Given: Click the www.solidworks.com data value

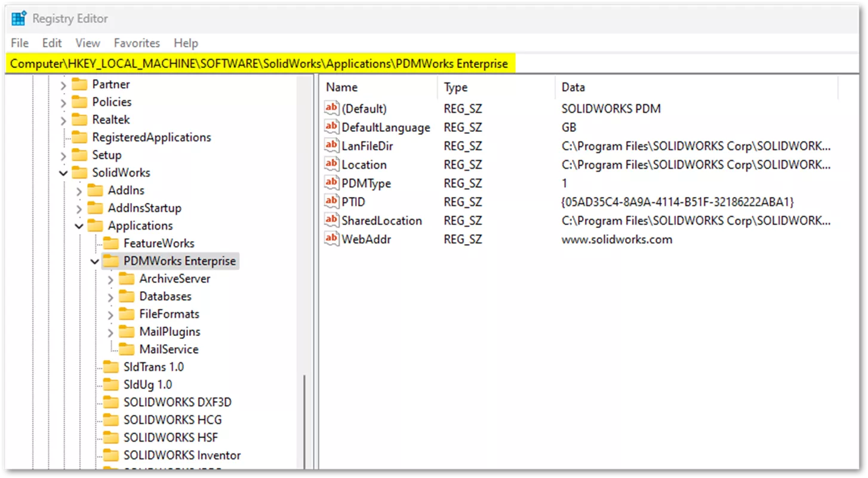Looking at the screenshot, I should pyautogui.click(x=617, y=239).
